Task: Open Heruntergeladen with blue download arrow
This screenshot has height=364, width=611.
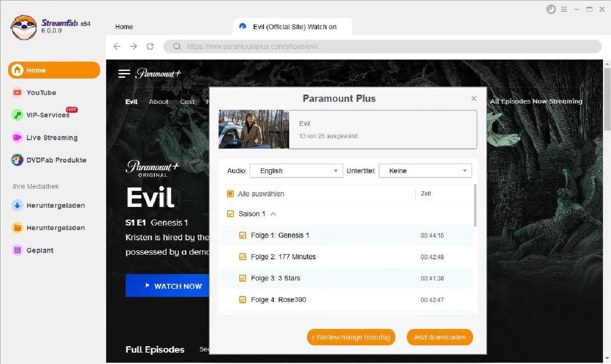Action: (x=49, y=205)
